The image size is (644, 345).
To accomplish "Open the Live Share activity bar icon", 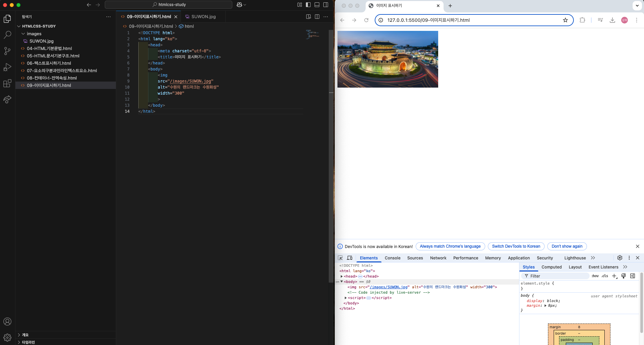I will click(7, 99).
